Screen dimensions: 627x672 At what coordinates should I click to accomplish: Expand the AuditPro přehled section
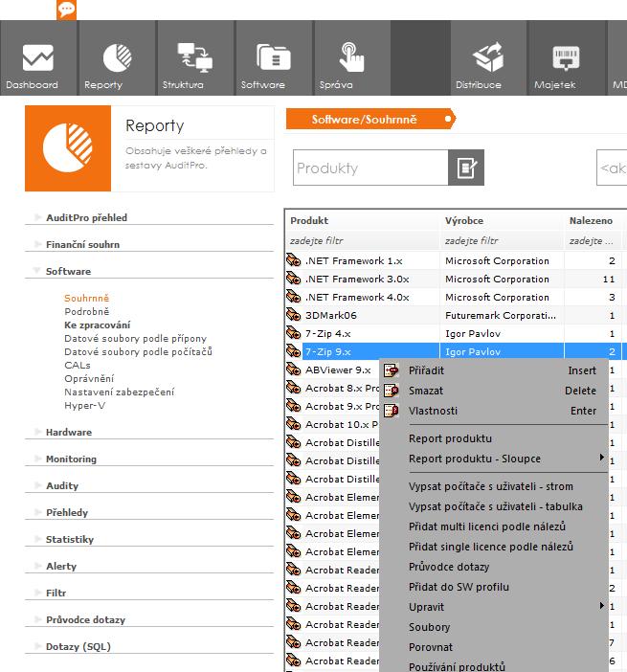coord(38,217)
